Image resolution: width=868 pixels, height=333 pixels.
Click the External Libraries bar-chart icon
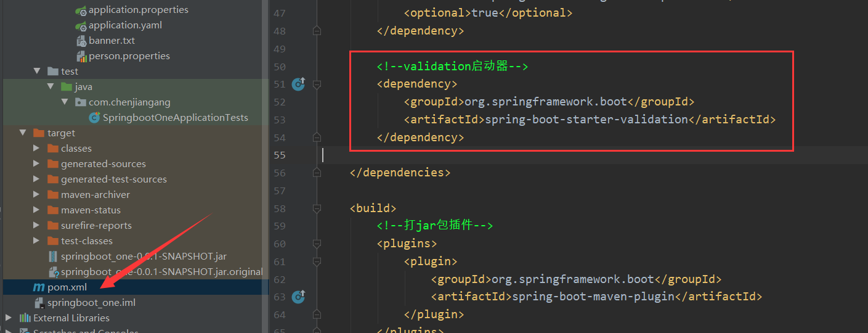coord(25,318)
